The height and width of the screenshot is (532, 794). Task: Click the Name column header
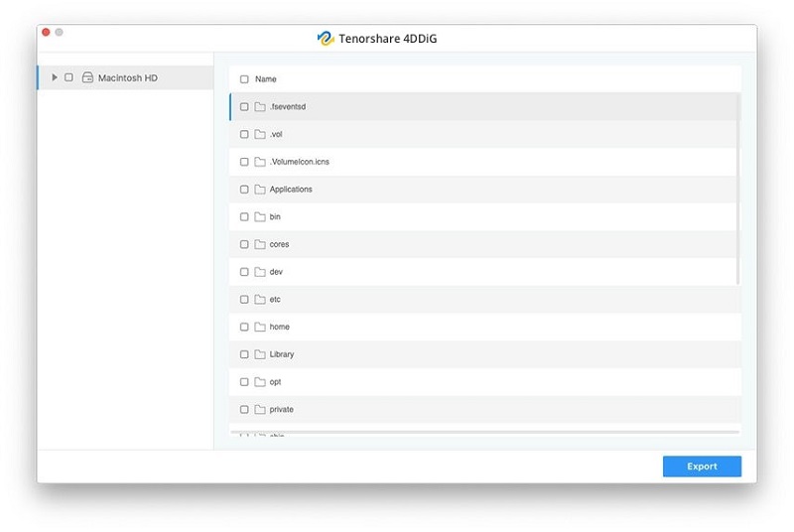tap(266, 79)
